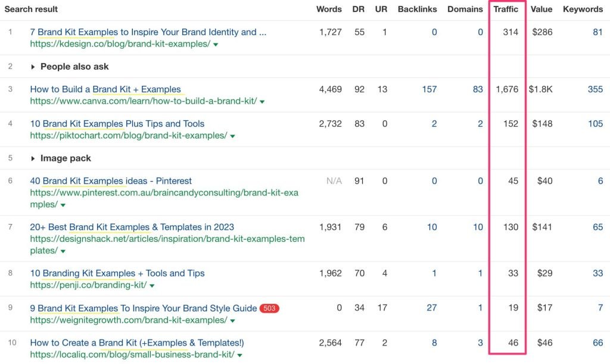This screenshot has height=364, width=610.
Task: Open the dropdown caret next to penji.co URL
Action: [152, 285]
